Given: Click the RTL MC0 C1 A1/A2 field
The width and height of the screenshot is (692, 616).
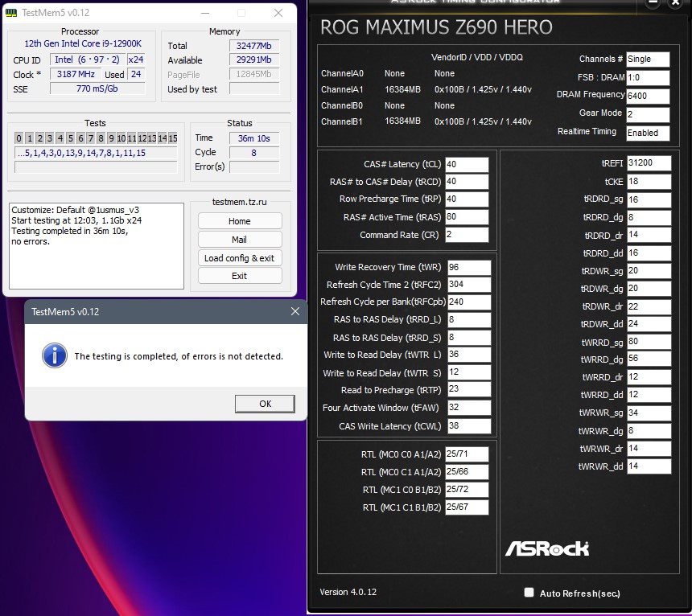Looking at the screenshot, I should tap(467, 471).
